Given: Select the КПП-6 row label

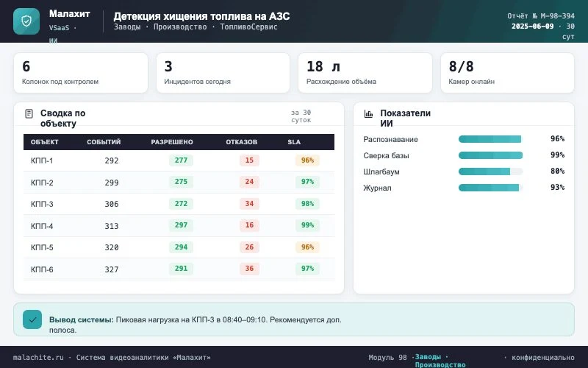Looking at the screenshot, I should point(42,269).
